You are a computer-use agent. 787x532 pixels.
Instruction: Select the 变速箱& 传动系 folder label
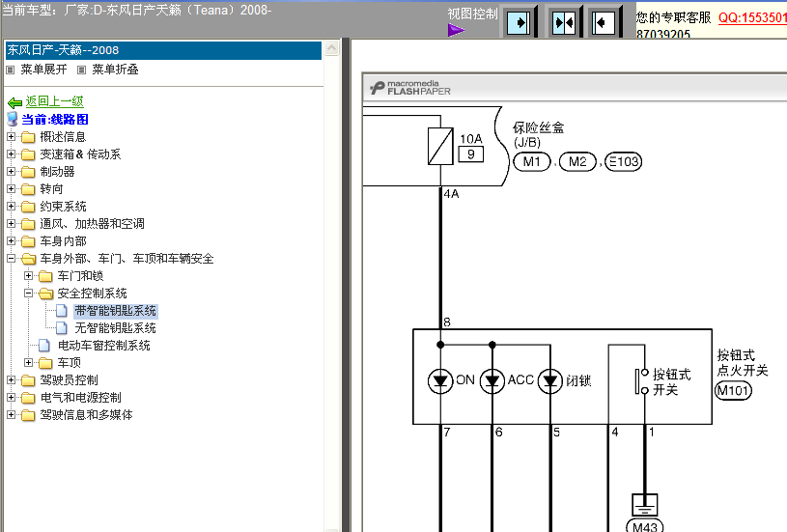click(x=80, y=154)
